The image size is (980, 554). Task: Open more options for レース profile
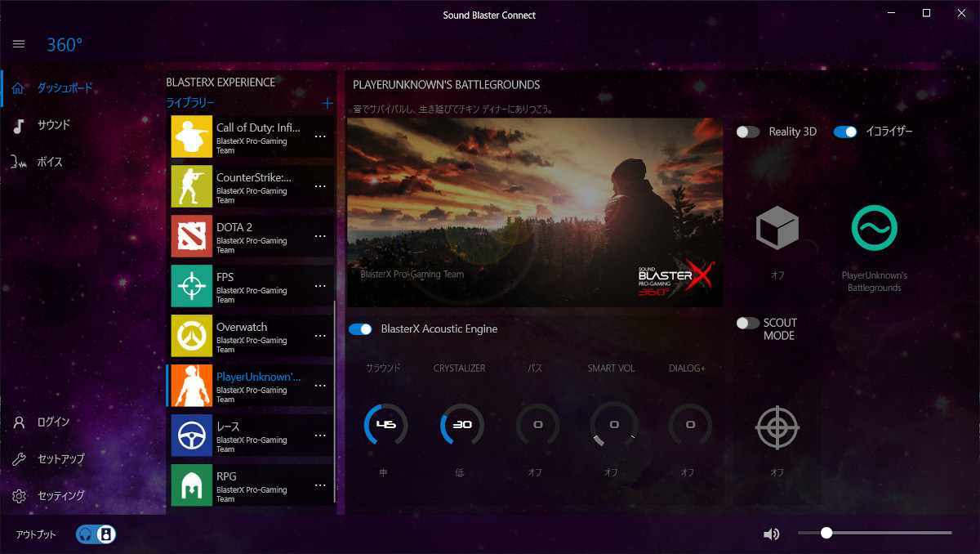click(x=320, y=436)
